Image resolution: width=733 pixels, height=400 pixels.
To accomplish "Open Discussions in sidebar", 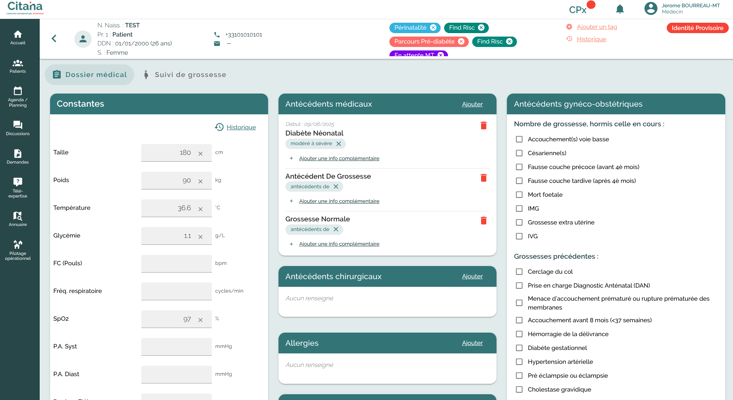I will tap(18, 128).
